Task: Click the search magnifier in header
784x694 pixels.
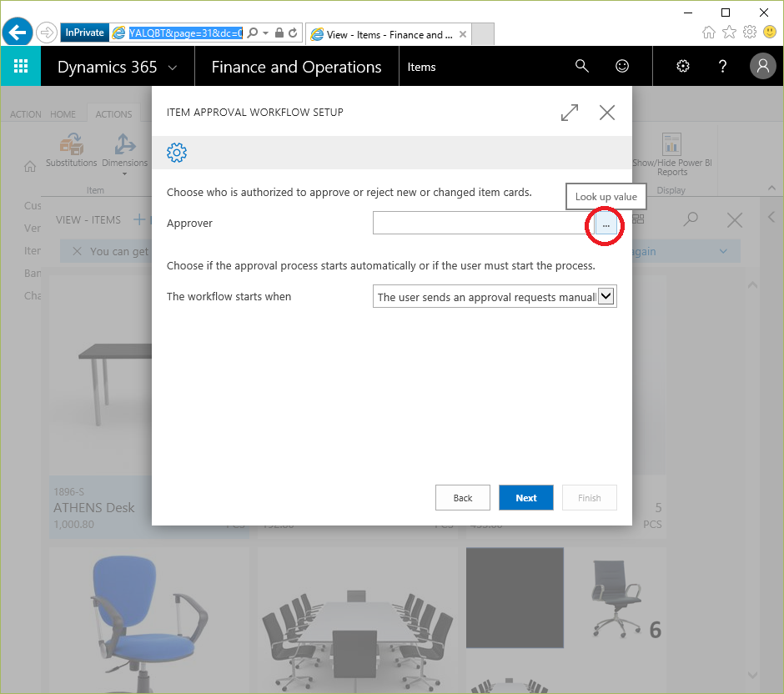Action: click(582, 67)
